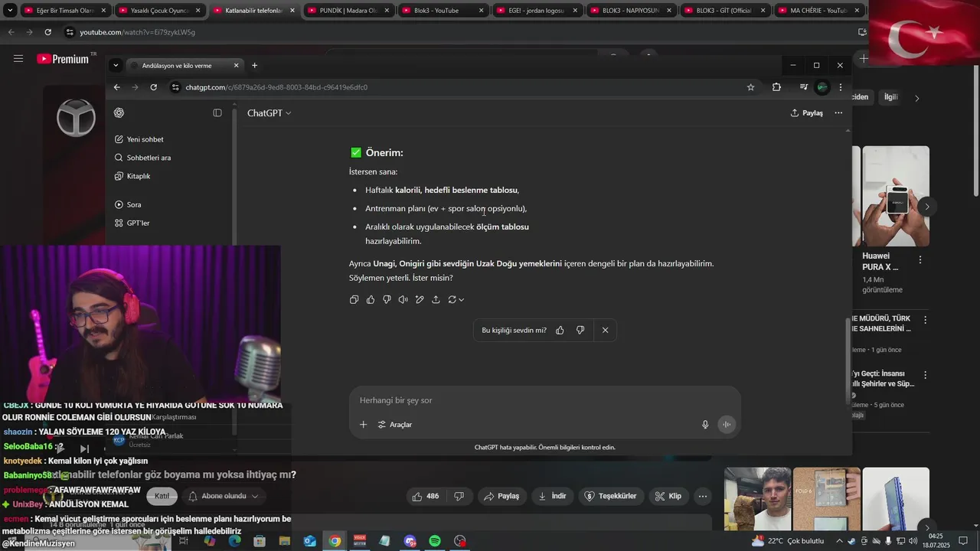
Task: Switch to the 'Blok3 - YouTube' tab
Action: click(443, 11)
